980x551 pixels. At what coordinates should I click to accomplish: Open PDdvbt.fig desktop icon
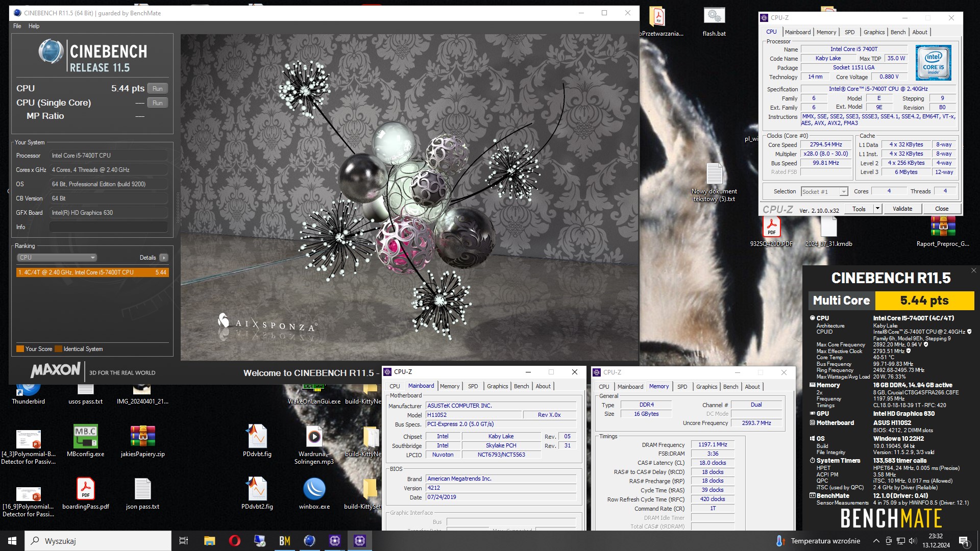click(x=257, y=441)
